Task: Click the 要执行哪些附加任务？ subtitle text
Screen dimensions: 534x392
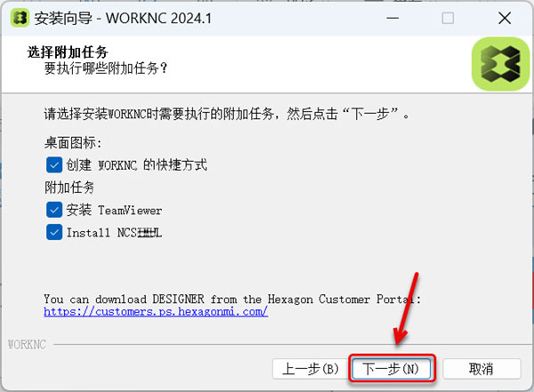Action: pos(106,68)
